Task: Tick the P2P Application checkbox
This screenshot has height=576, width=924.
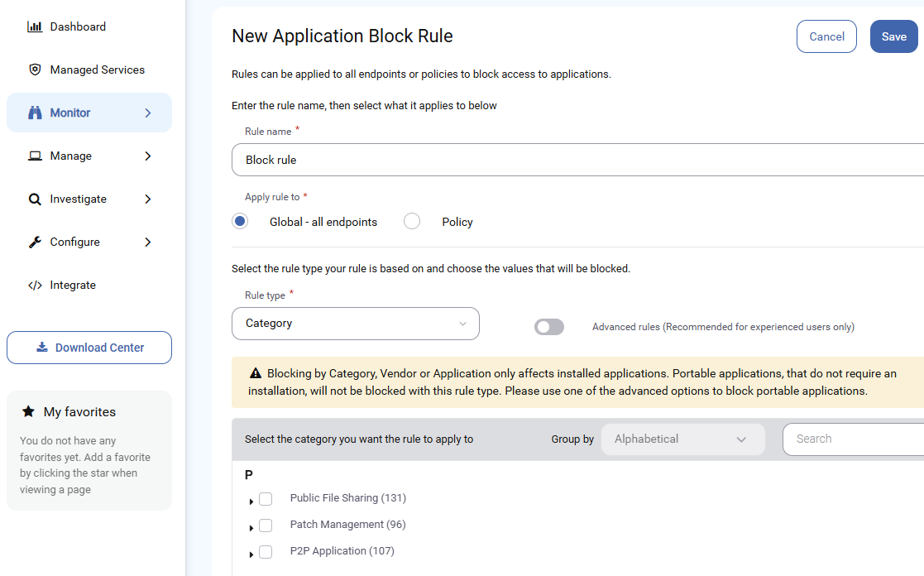Action: [x=266, y=552]
